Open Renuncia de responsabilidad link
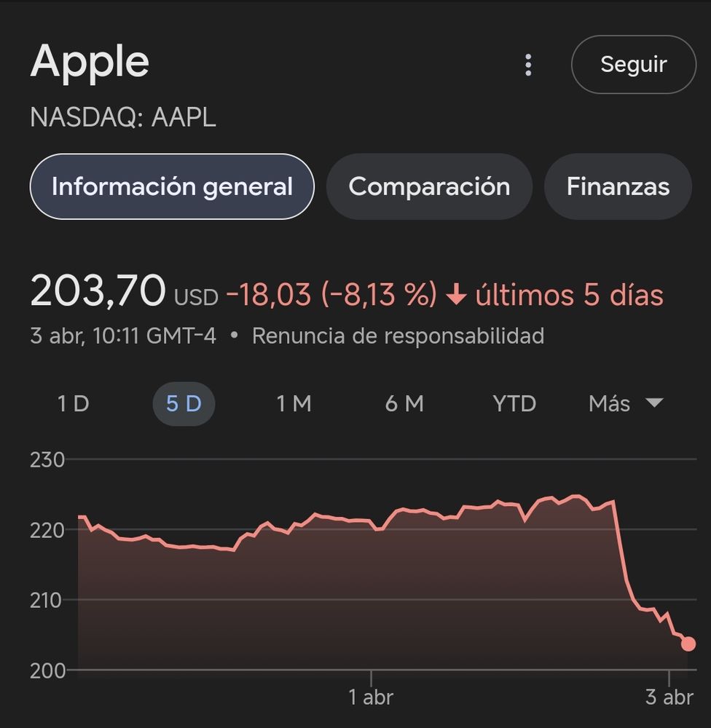The height and width of the screenshot is (728, 711). click(x=398, y=336)
